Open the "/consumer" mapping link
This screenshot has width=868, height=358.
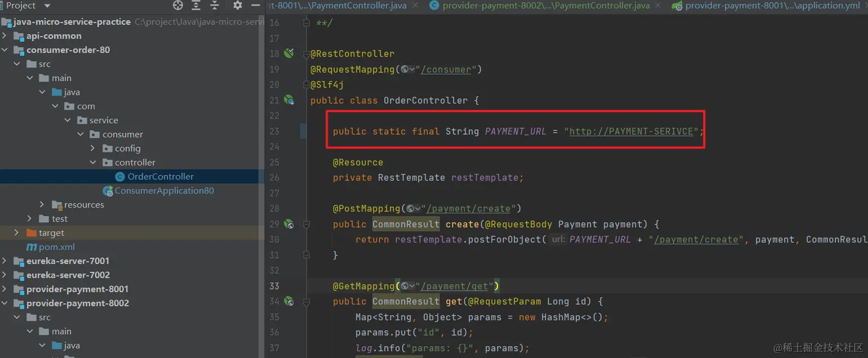(446, 69)
